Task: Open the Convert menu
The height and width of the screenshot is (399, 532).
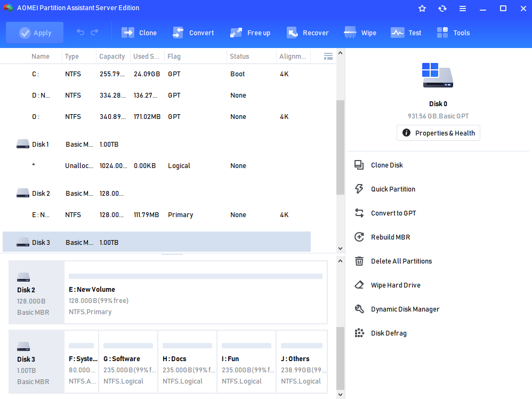Action: pyautogui.click(x=193, y=33)
